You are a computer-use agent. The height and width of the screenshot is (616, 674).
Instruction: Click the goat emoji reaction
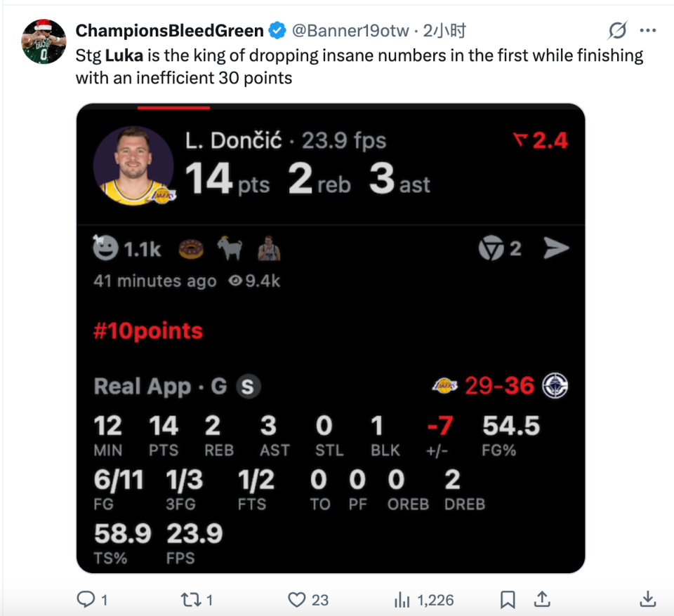tap(230, 249)
